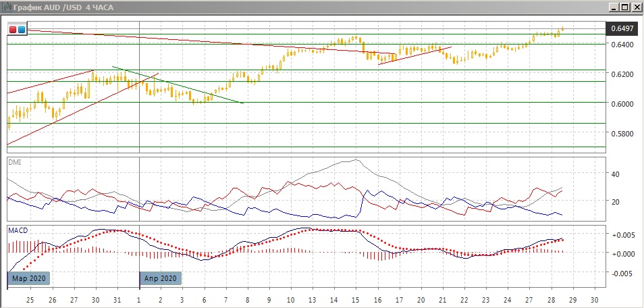Click the MACD indicator label
The image size is (644, 308).
pyautogui.click(x=18, y=230)
